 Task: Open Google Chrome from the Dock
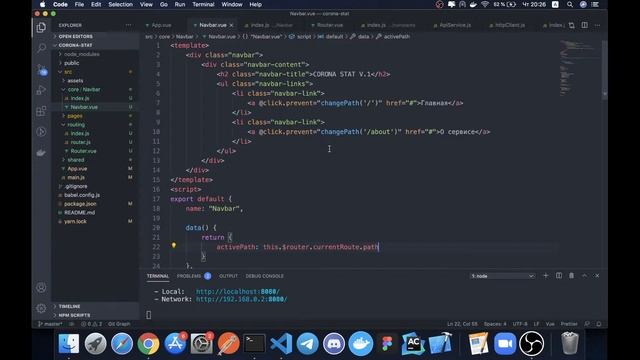tap(148, 343)
